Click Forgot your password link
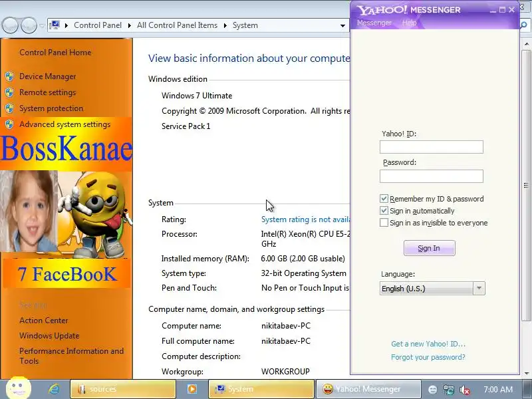 [x=428, y=357]
